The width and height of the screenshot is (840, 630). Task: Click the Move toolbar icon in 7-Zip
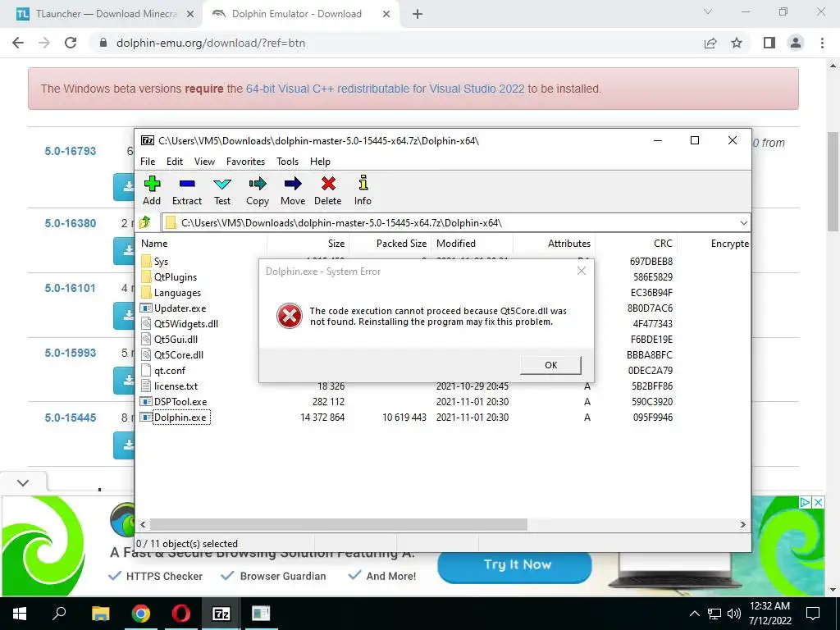tap(293, 185)
